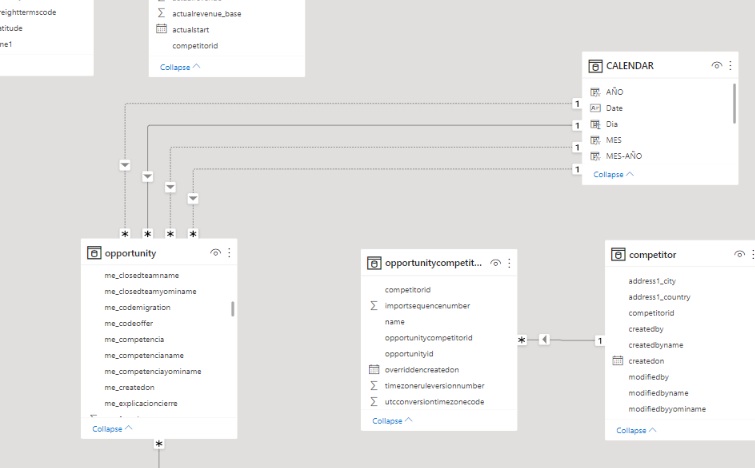755x468 pixels.
Task: Select the competitor table title
Action: [652, 255]
